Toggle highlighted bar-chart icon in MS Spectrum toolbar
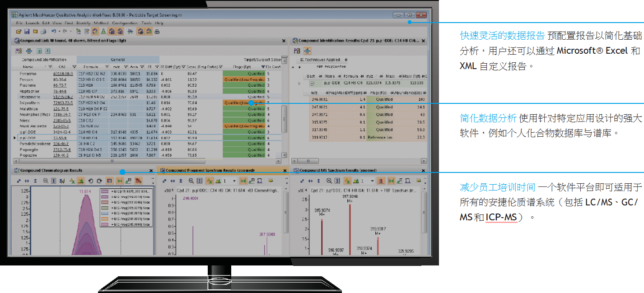The image size is (644, 293). tap(381, 181)
